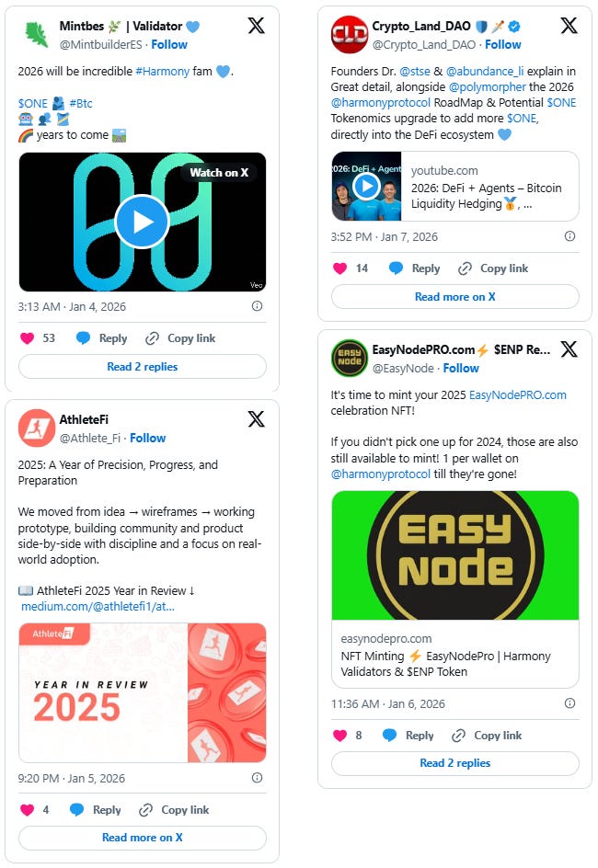
Task: Reply to the EasyNode tweet
Action: pos(408,736)
